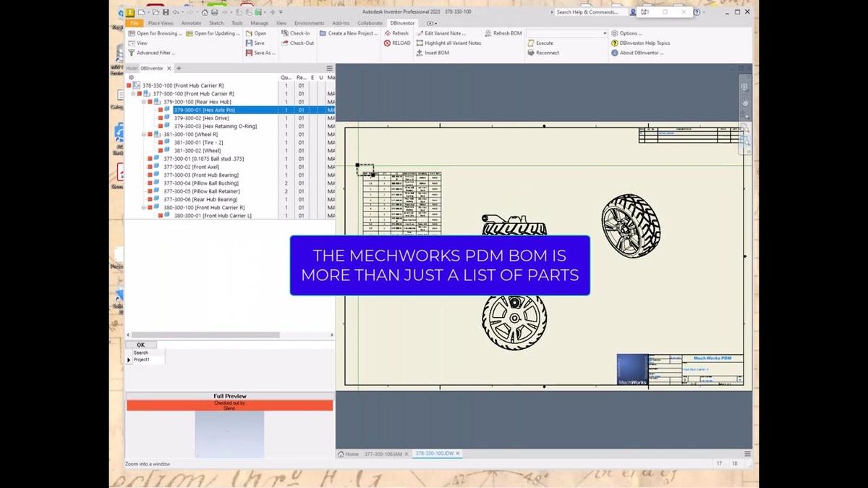Open the 377-300-100.IAM document tab
868x488 pixels.
(383, 454)
